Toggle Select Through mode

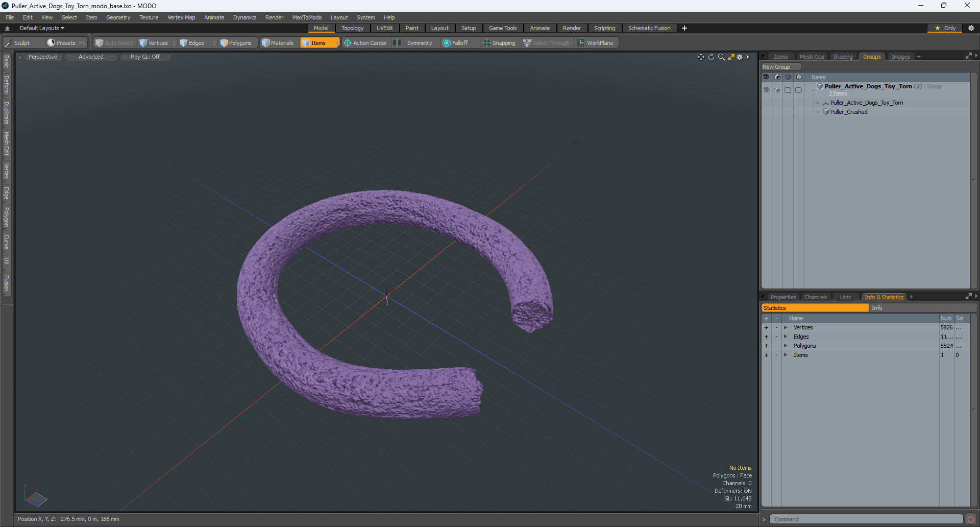point(547,43)
